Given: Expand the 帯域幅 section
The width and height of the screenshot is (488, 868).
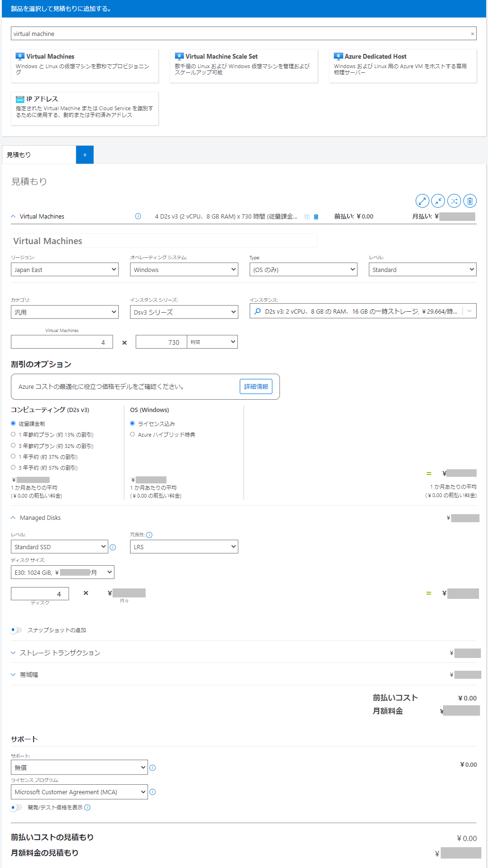Looking at the screenshot, I should [13, 675].
